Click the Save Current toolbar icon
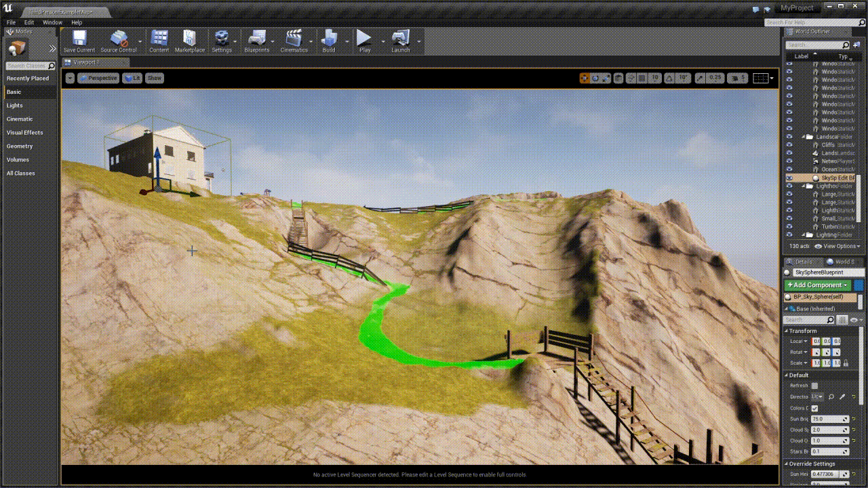 (x=79, y=41)
